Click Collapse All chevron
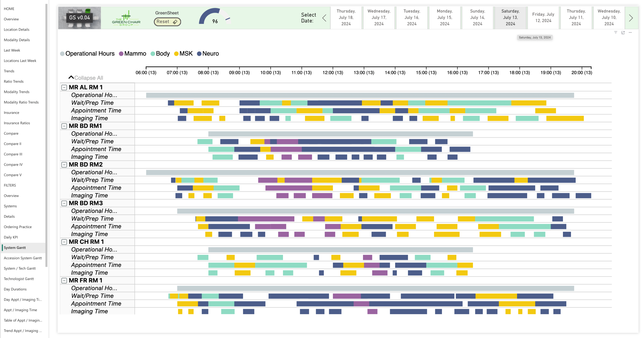This screenshot has height=338, width=644. pos(71,78)
